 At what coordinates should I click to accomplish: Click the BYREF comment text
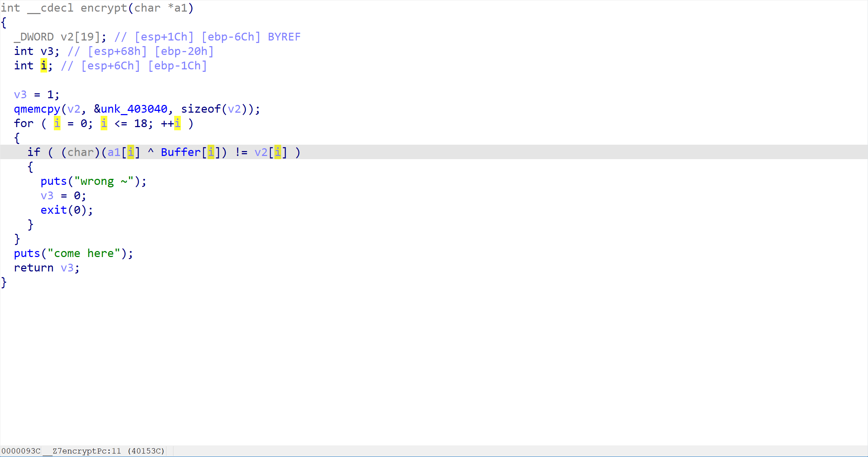[x=284, y=37]
